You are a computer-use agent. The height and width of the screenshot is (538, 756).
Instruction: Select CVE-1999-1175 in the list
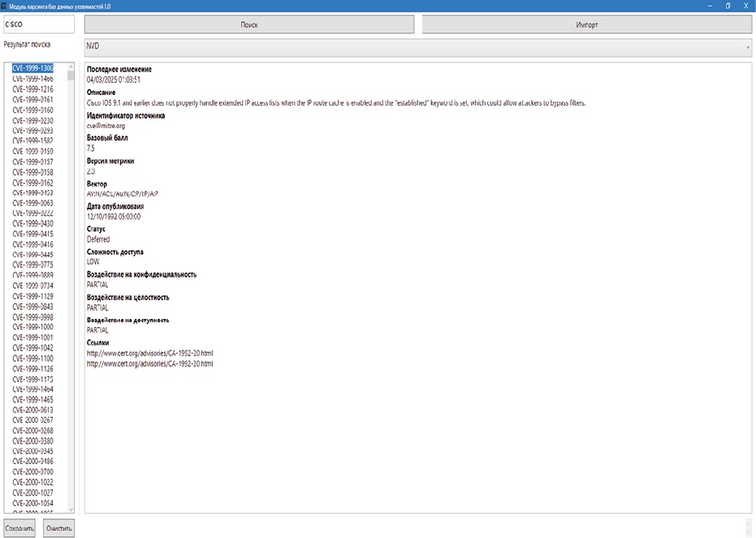point(32,379)
